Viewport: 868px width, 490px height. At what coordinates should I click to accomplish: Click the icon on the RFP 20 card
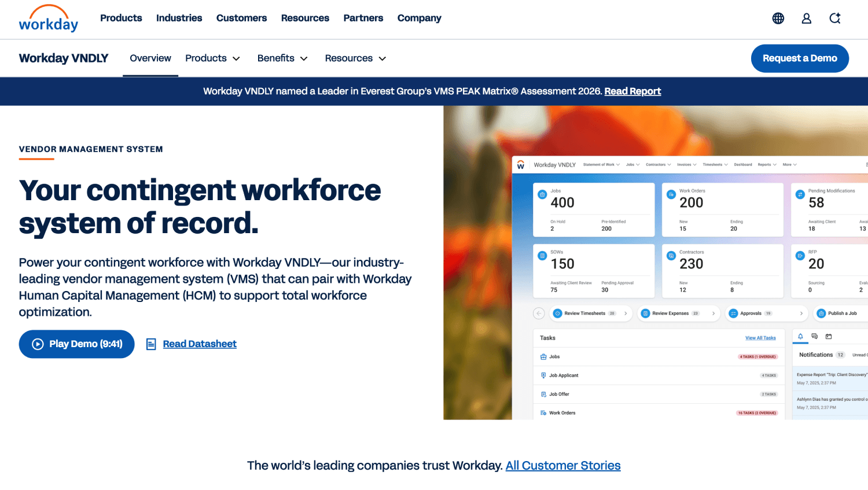click(x=800, y=256)
